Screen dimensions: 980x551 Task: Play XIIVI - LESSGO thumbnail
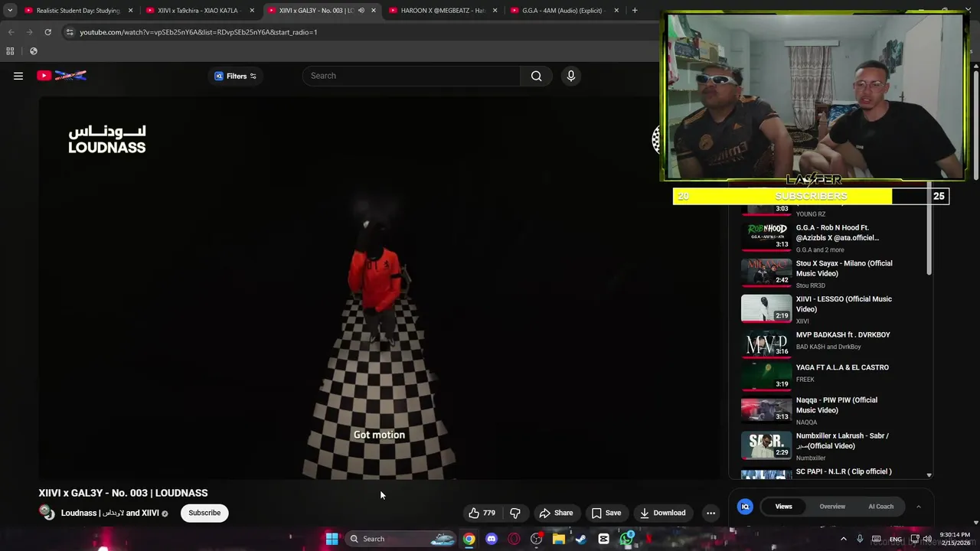766,308
